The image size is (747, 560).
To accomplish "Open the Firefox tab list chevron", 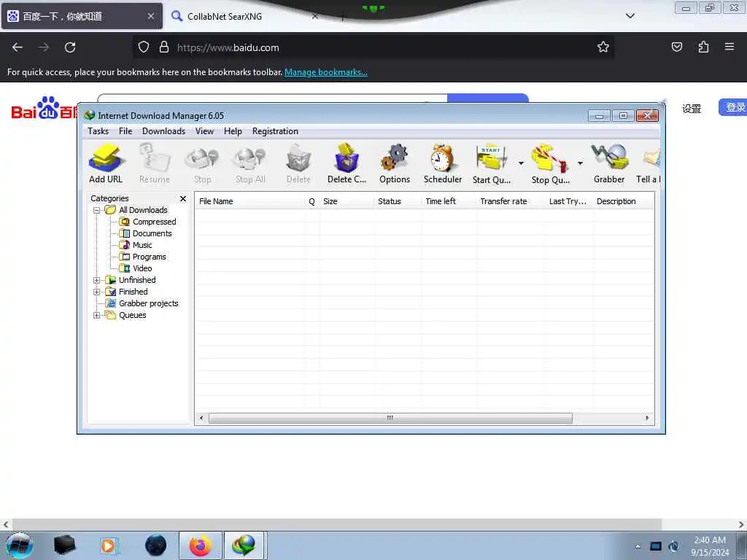I will click(630, 16).
